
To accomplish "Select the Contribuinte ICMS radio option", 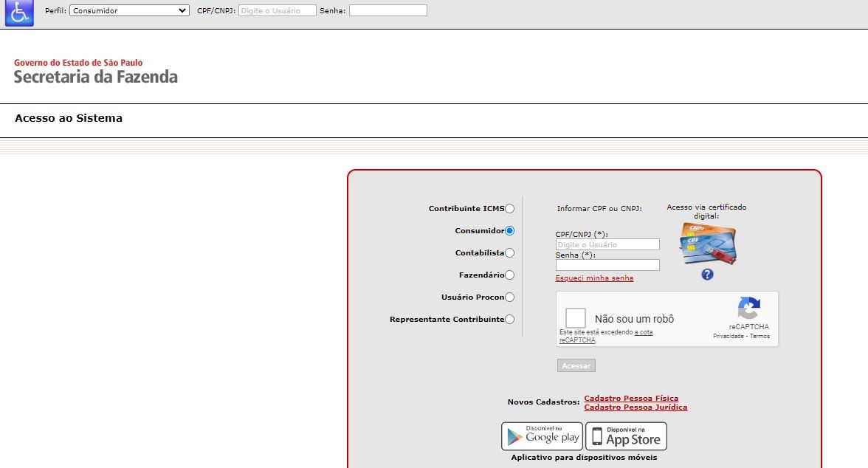I will tap(509, 209).
